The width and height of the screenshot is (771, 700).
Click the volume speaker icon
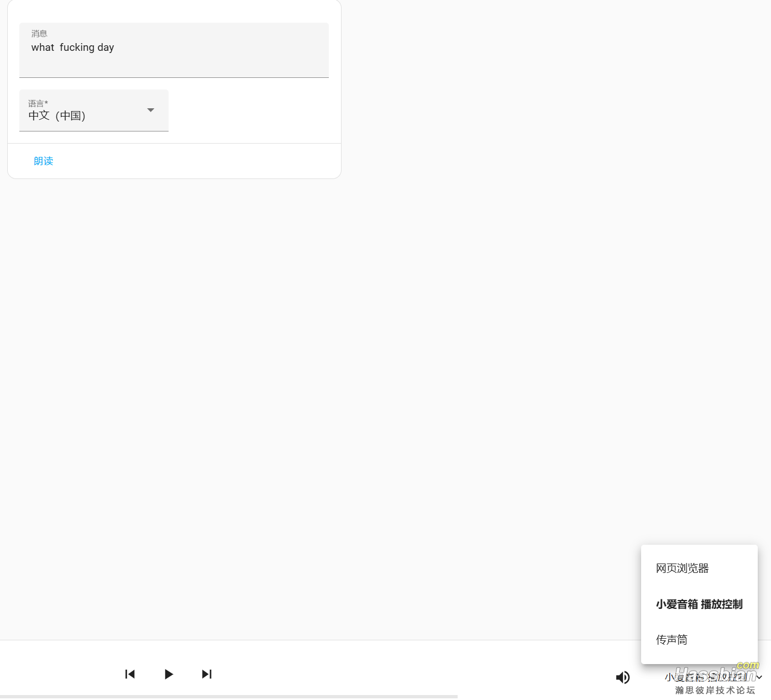click(x=623, y=677)
